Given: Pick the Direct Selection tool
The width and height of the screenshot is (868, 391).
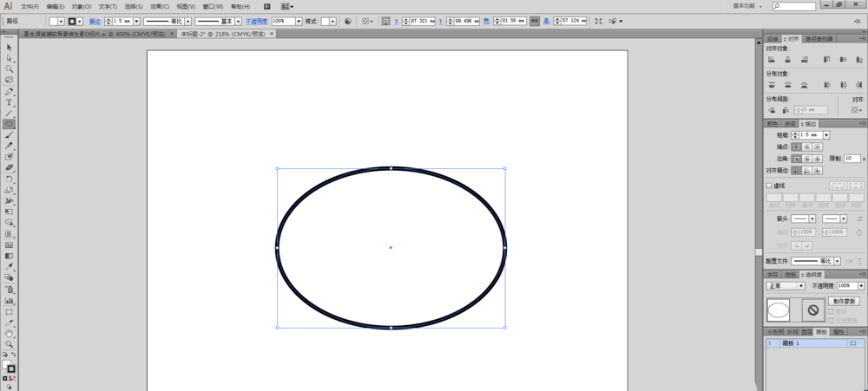Looking at the screenshot, I should coord(9,58).
